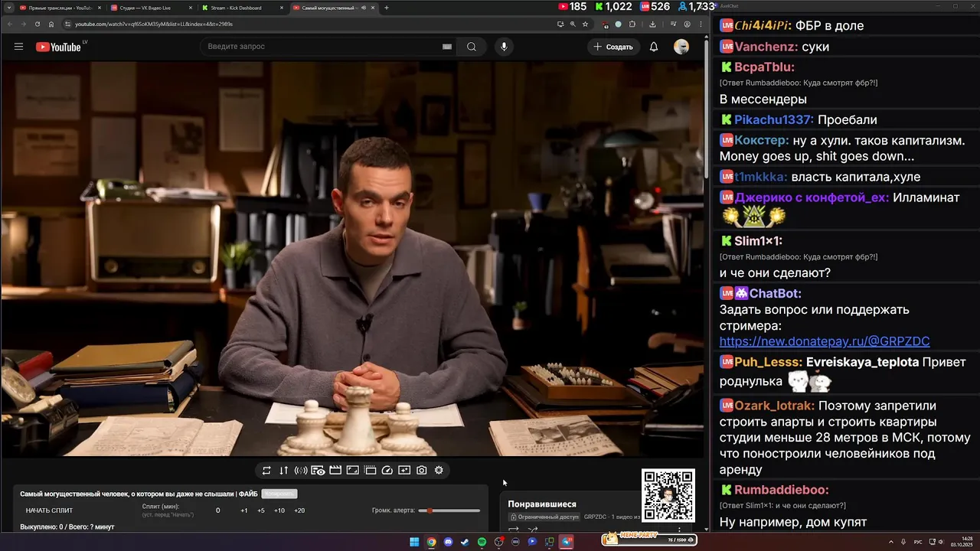Screen dimensions: 980x551
Task: Add +5 minutes to the split
Action: click(x=261, y=510)
